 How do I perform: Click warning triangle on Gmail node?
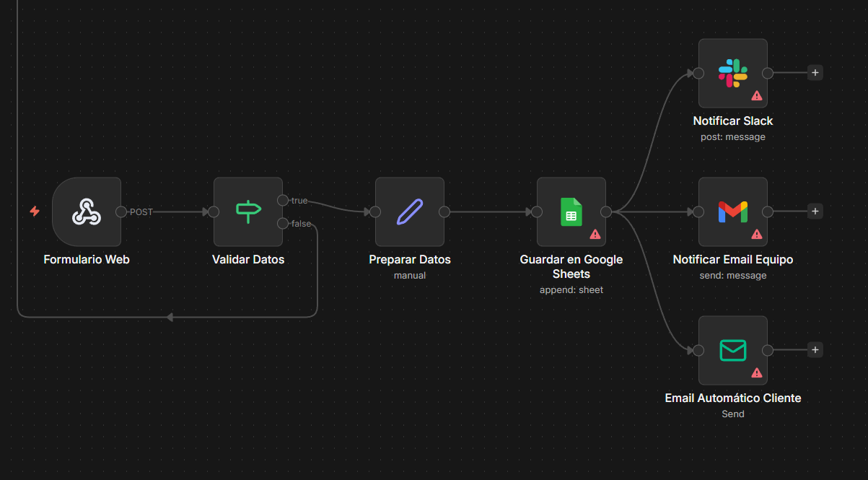tap(757, 234)
